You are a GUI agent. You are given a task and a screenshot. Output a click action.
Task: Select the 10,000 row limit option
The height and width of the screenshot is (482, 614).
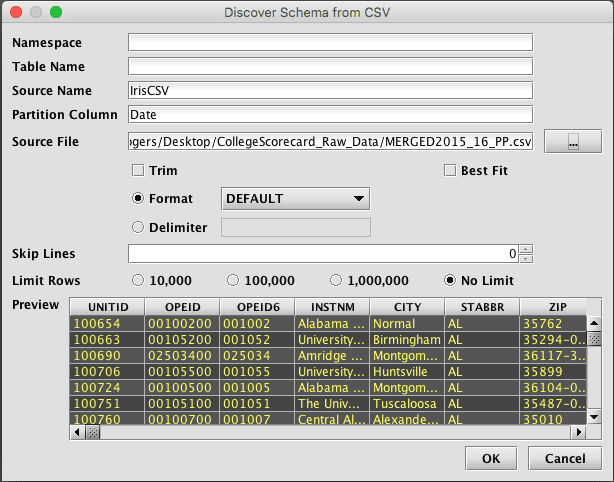tap(138, 280)
